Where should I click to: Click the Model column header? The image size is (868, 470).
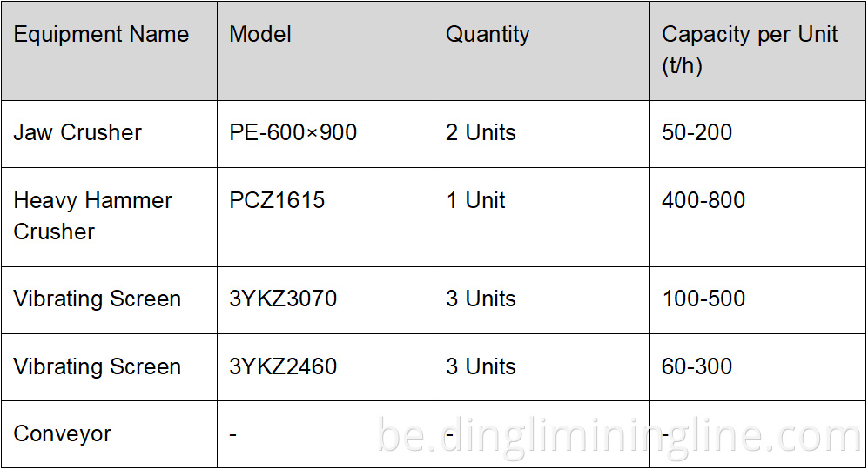pyautogui.click(x=260, y=35)
